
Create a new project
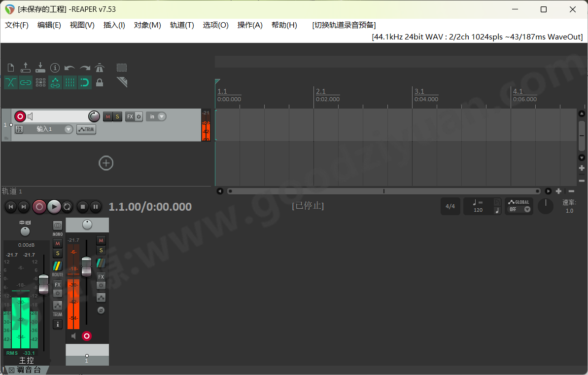point(11,67)
